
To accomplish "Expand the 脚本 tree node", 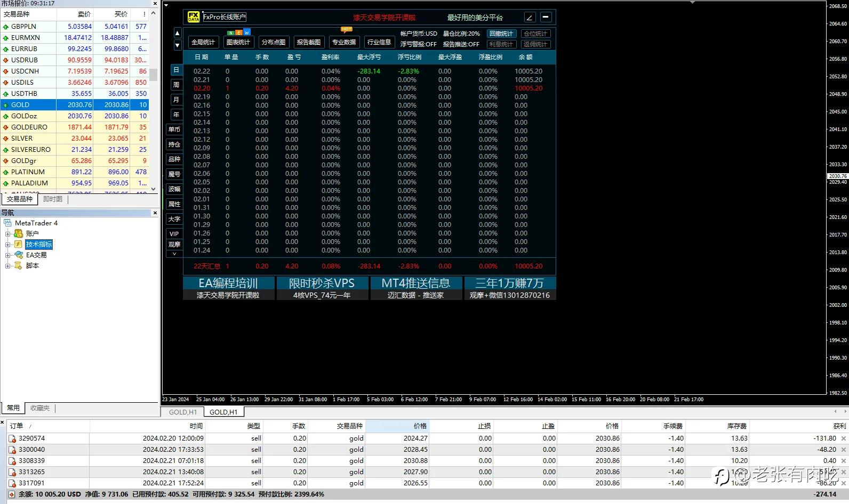I will [8, 265].
